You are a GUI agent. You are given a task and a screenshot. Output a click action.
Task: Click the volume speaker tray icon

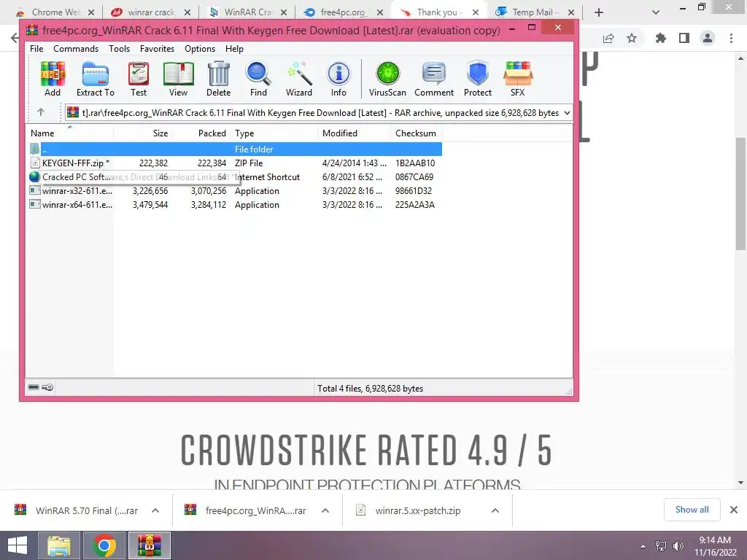(x=678, y=546)
